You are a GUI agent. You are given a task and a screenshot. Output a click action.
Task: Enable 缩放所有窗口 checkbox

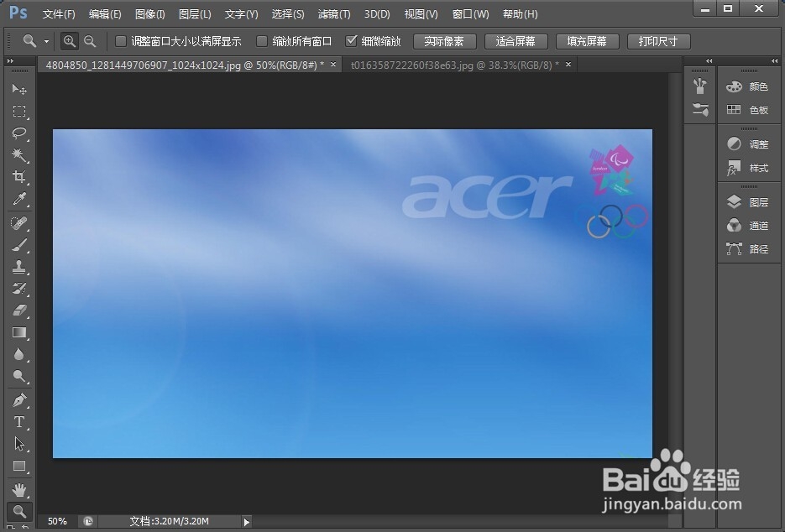pos(263,40)
